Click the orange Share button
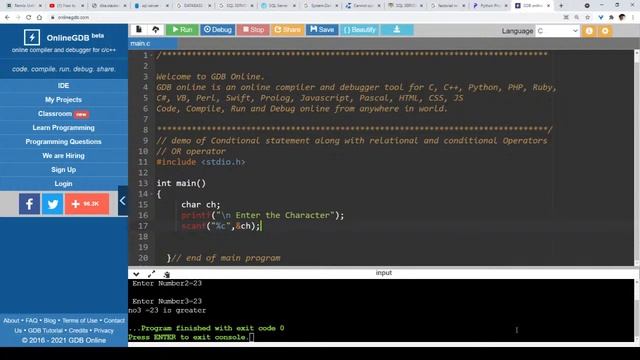Image resolution: width=640 pixels, height=360 pixels. 287,29
